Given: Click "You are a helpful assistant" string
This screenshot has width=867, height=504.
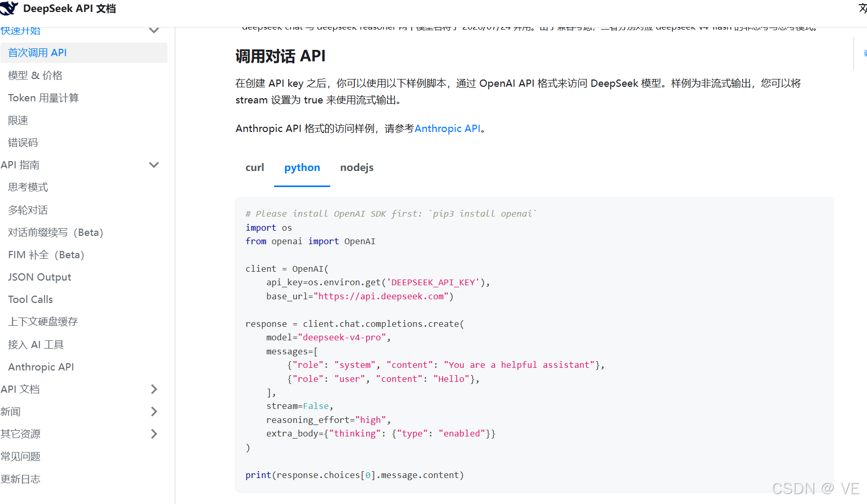Looking at the screenshot, I should (519, 365).
